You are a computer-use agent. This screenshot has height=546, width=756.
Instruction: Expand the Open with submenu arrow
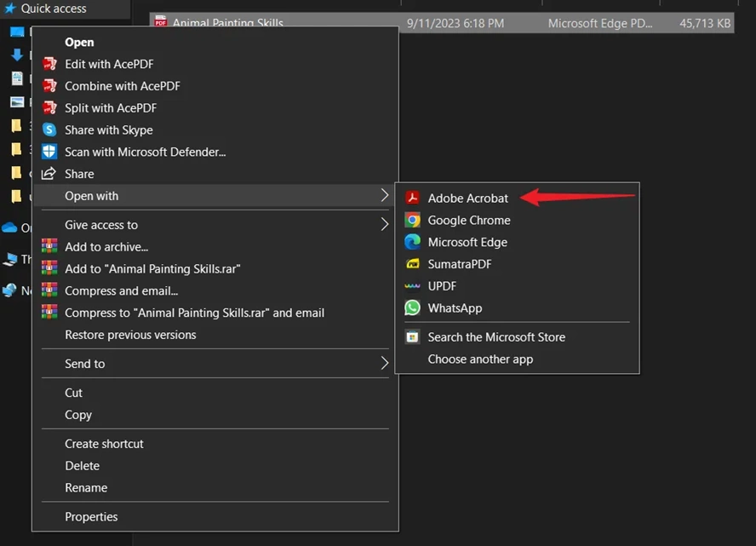384,195
